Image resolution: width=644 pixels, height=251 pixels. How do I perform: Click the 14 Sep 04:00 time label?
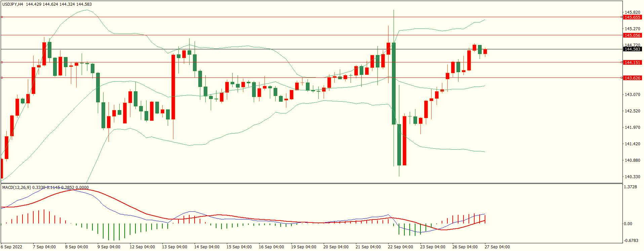point(207,247)
